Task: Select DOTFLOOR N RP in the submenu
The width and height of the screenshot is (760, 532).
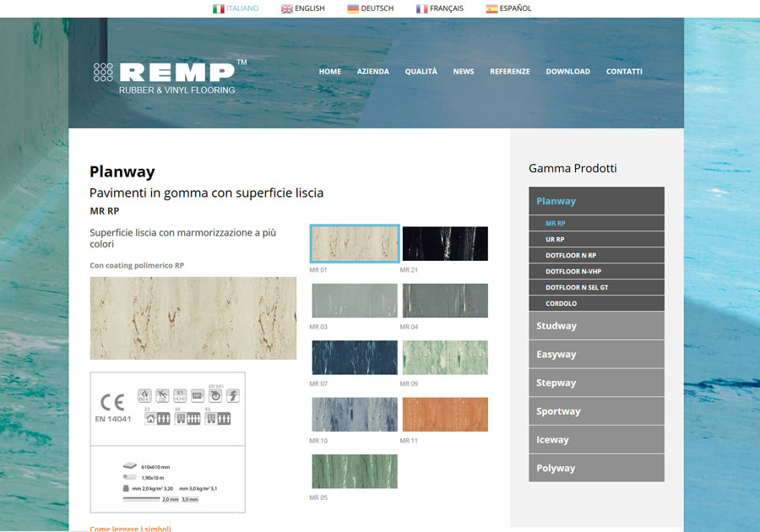Action: pos(597,255)
